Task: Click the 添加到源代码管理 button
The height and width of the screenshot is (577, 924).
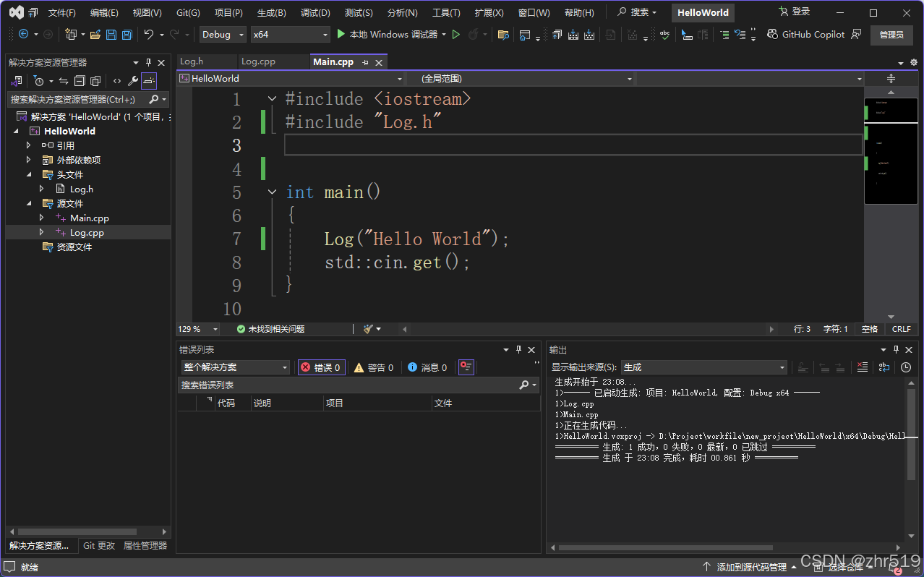Action: pos(750,567)
